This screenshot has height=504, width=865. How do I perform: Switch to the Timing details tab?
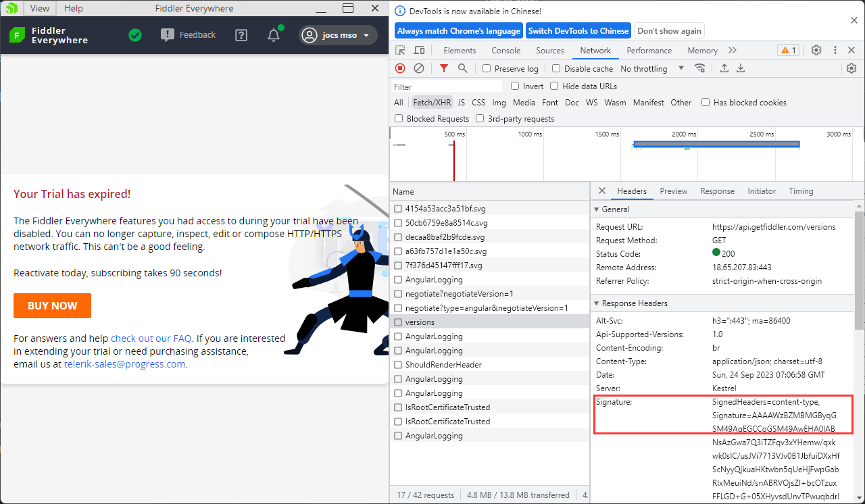801,191
